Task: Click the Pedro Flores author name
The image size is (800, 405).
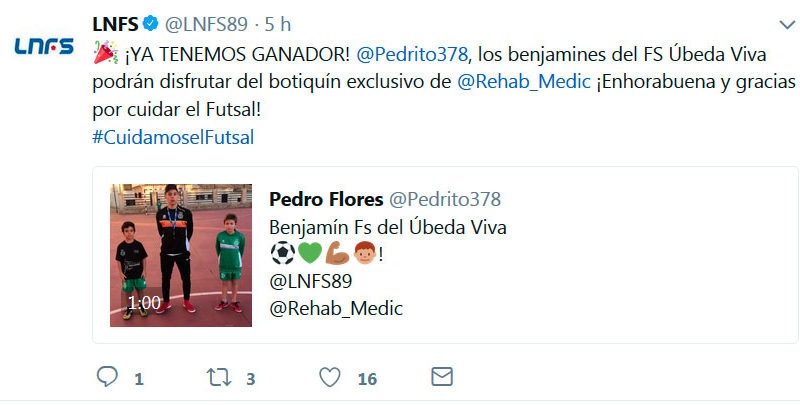Action: [x=326, y=199]
